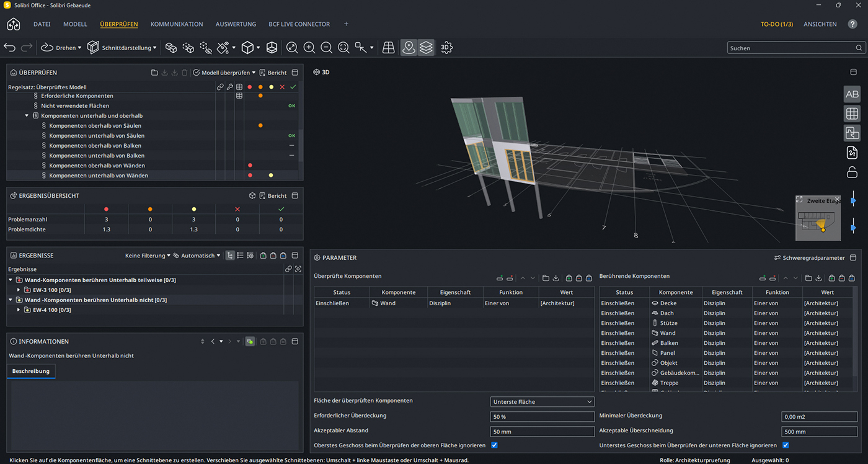Collapse Komponenten unterhalb und oberhalb rule group
Viewport: 868px width, 464px height.
[25, 115]
